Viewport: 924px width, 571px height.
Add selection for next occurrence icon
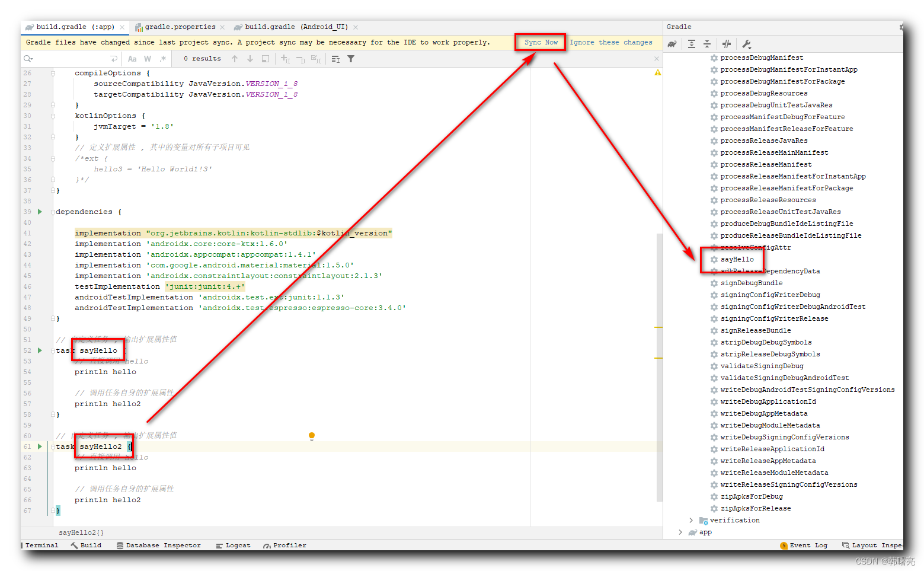pos(285,59)
